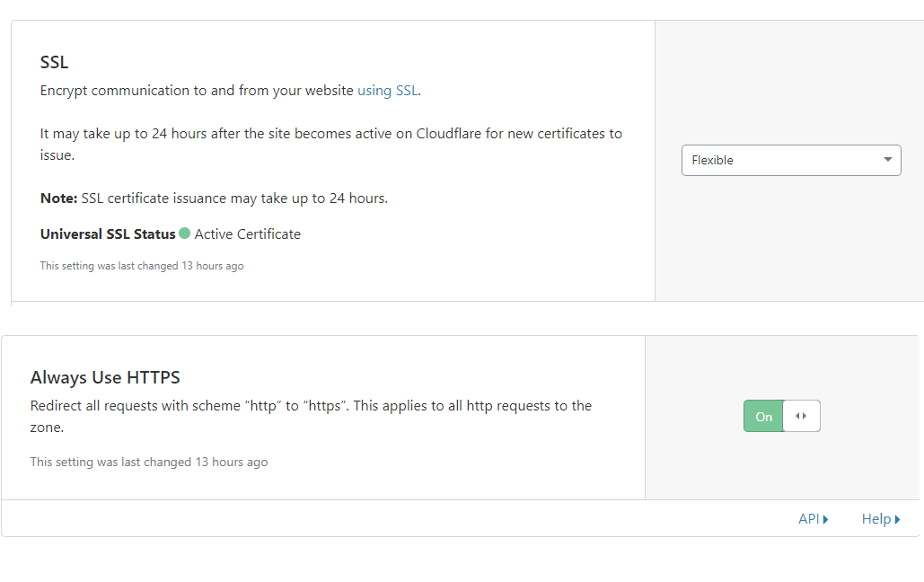The image size is (924, 582).
Task: Click the Always Use HTTPS heading
Action: (x=105, y=377)
